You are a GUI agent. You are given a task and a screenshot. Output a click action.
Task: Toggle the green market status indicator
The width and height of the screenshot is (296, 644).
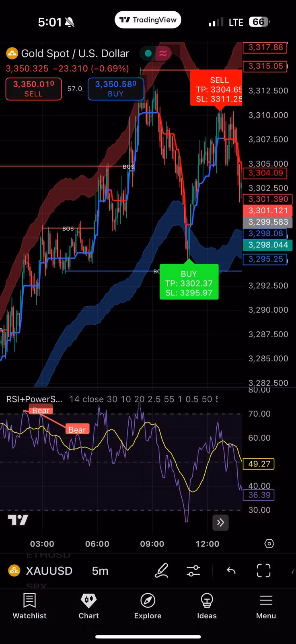[148, 54]
